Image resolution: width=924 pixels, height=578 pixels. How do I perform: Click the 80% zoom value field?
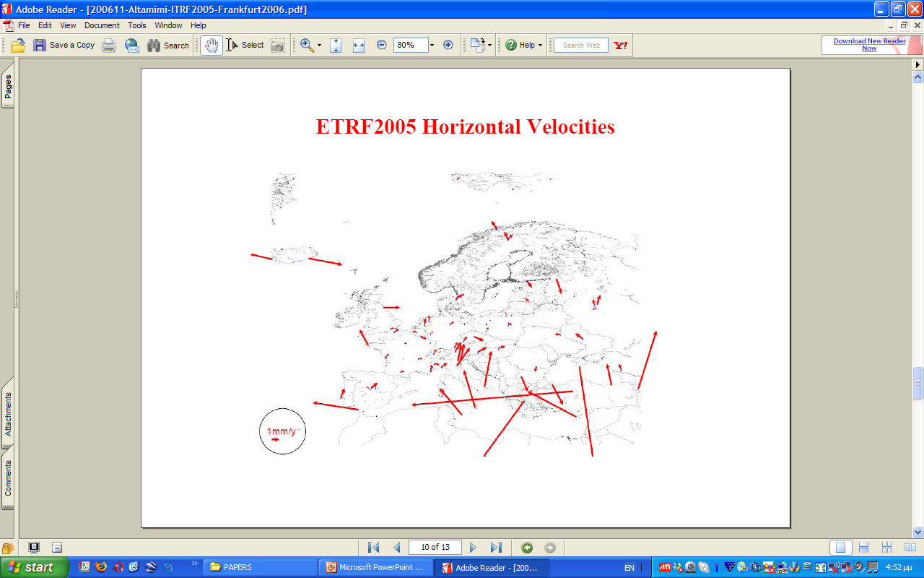pos(411,45)
